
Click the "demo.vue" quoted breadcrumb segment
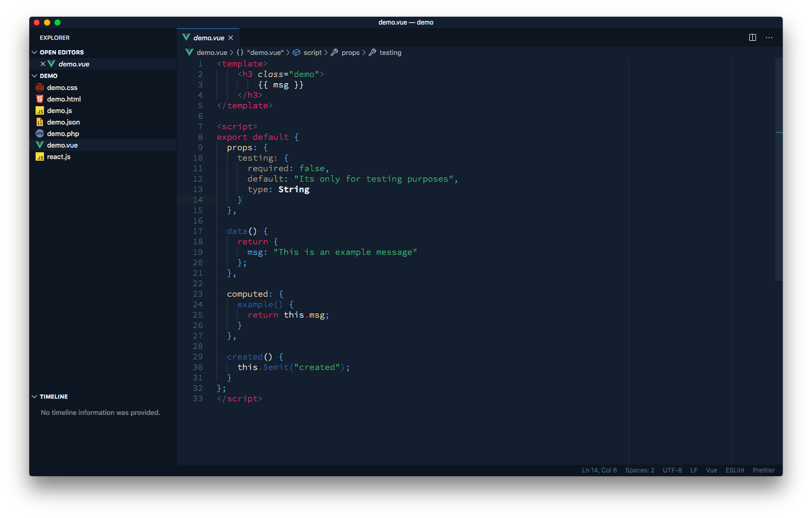pyautogui.click(x=265, y=52)
